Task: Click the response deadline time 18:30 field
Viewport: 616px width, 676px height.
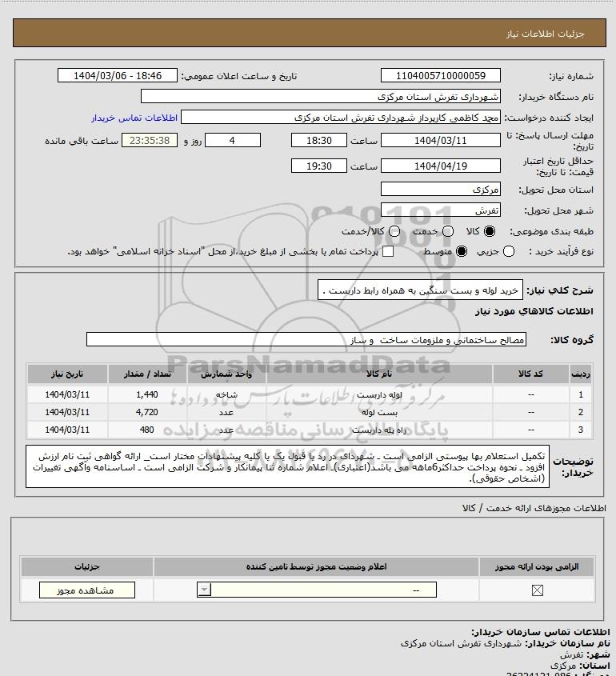Action: point(319,141)
